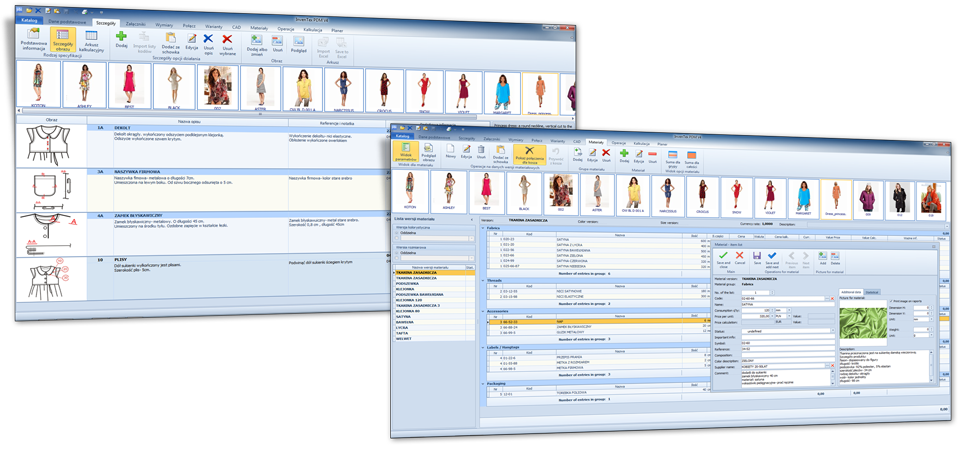
Task: Click Delete picture icon in Material dialog
Action: (x=835, y=258)
